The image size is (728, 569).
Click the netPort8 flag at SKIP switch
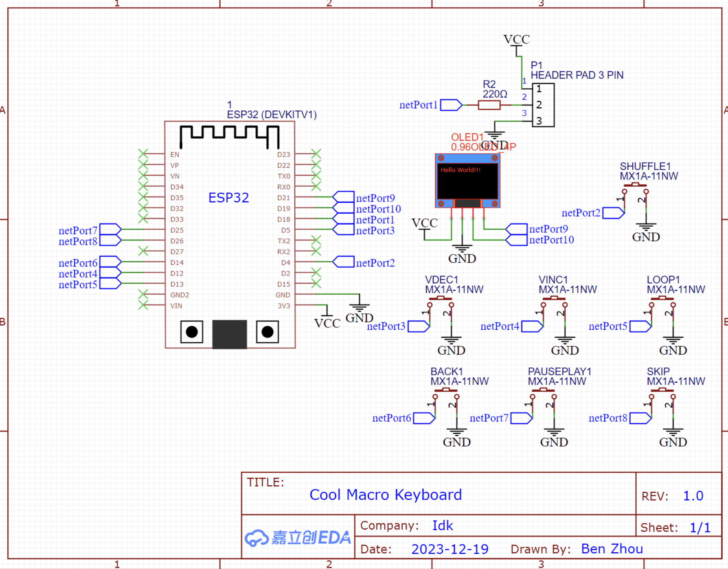click(x=641, y=418)
